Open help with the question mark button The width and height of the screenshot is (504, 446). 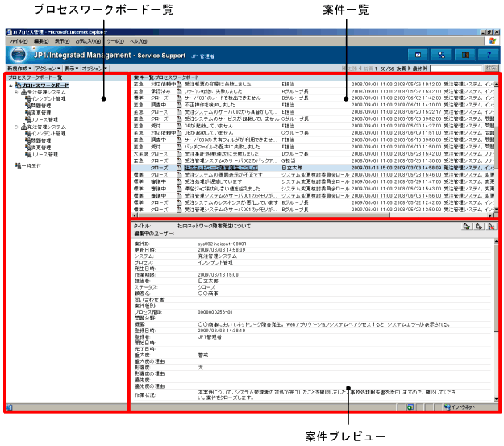[x=489, y=55]
